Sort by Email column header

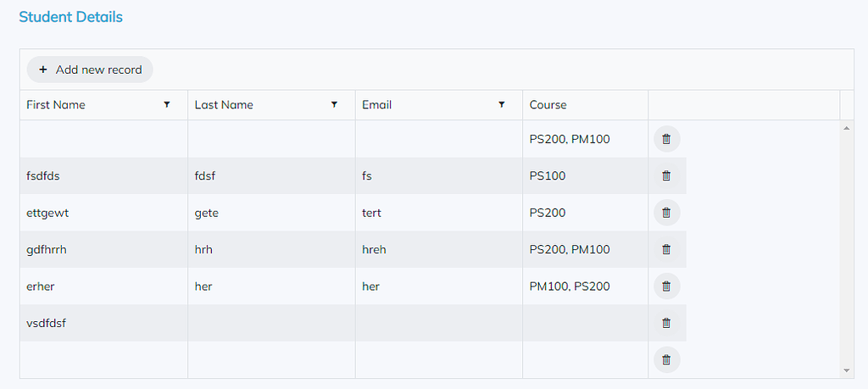coord(376,104)
